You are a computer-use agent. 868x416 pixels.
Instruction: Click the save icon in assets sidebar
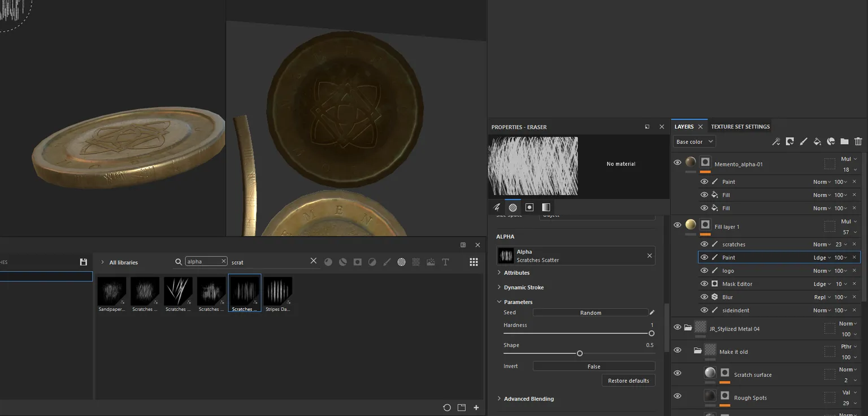(84, 262)
